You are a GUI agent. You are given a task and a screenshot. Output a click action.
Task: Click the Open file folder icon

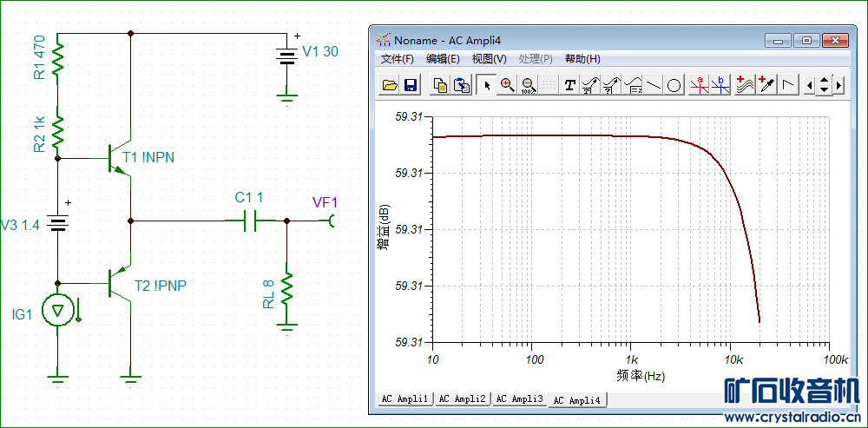pyautogui.click(x=390, y=85)
